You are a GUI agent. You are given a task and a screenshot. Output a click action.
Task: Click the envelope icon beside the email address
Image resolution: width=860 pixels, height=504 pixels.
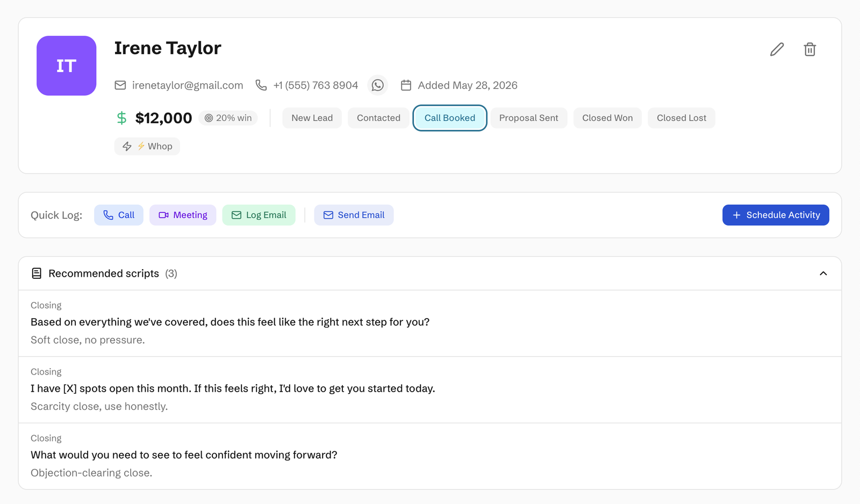tap(120, 85)
